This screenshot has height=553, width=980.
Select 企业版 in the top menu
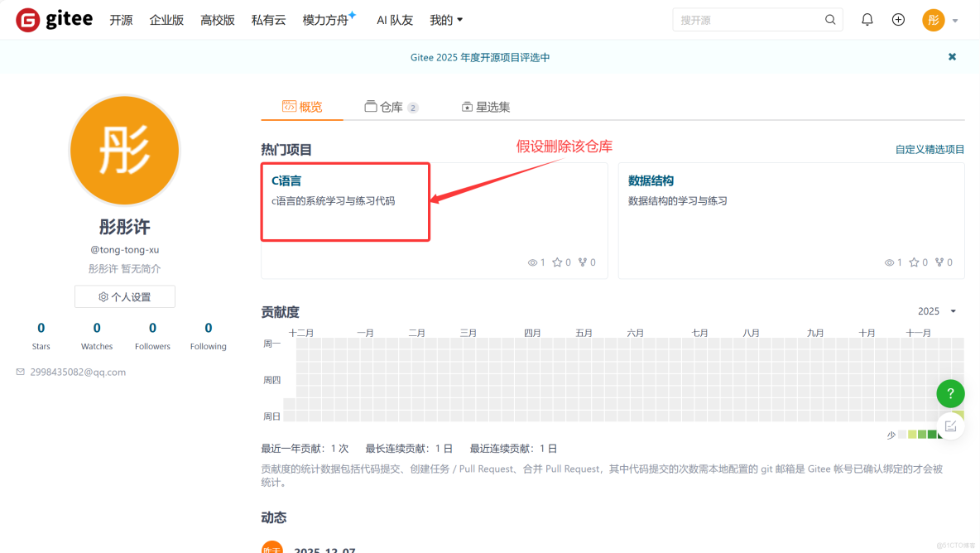pos(166,19)
